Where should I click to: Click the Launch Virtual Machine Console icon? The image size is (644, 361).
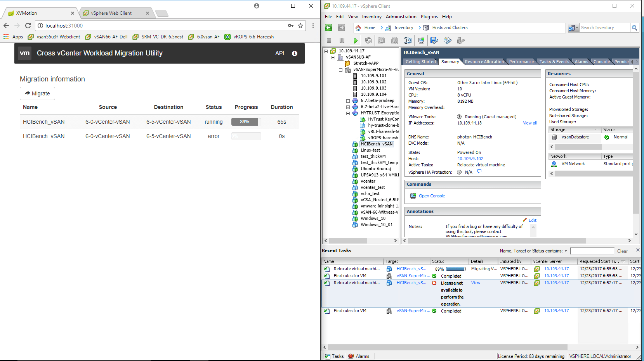421,40
